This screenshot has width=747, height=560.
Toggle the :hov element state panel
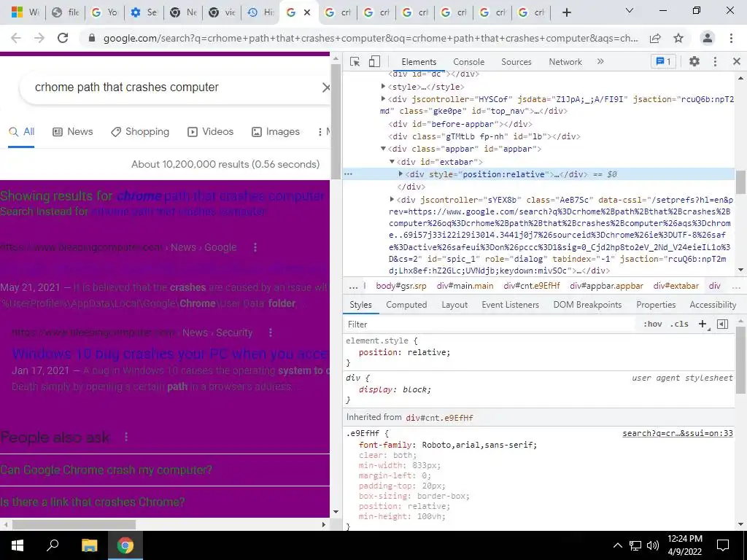(653, 324)
